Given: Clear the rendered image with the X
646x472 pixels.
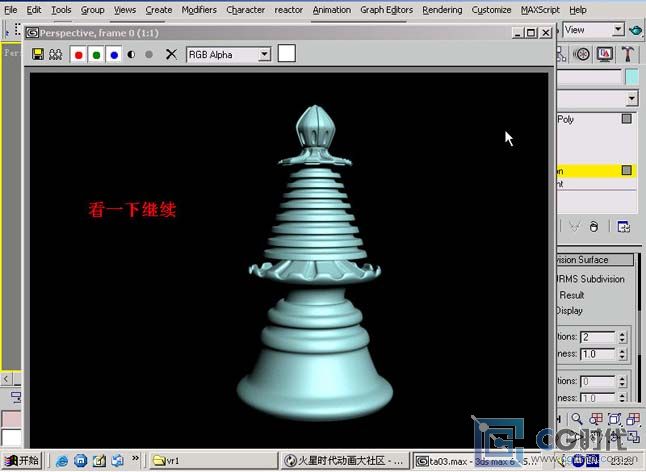Looking at the screenshot, I should pos(171,54).
